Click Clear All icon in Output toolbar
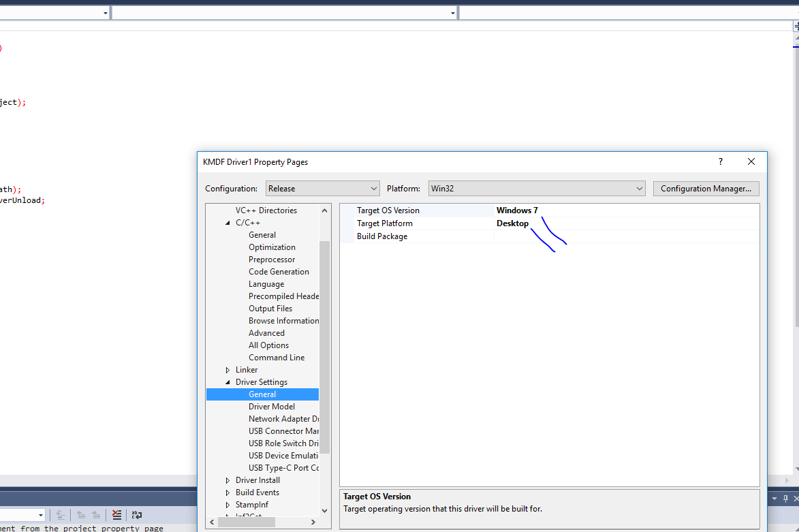Image resolution: width=799 pixels, height=532 pixels. click(x=117, y=515)
